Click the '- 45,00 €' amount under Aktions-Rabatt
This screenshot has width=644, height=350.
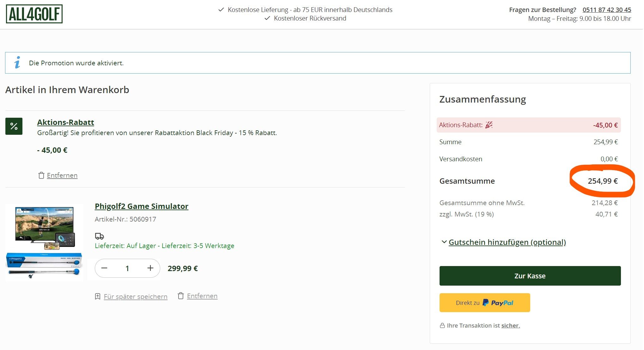point(52,150)
